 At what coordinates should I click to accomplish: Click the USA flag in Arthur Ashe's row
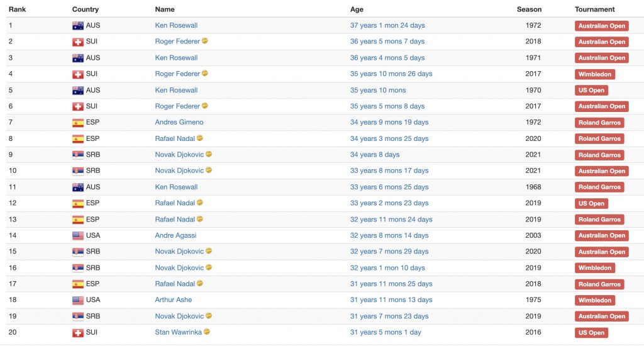(77, 300)
